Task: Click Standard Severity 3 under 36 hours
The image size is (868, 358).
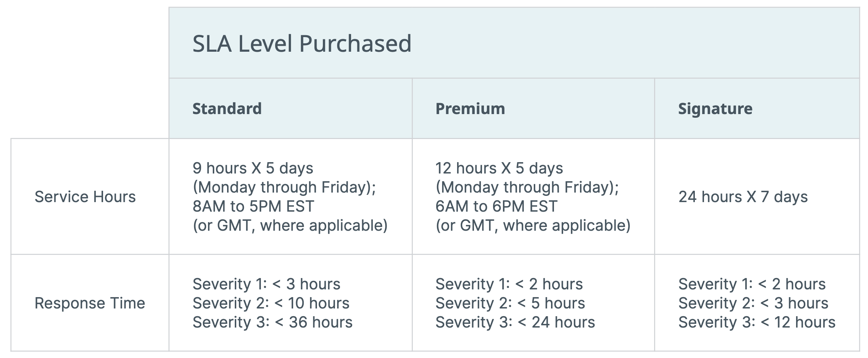Action: (x=273, y=322)
